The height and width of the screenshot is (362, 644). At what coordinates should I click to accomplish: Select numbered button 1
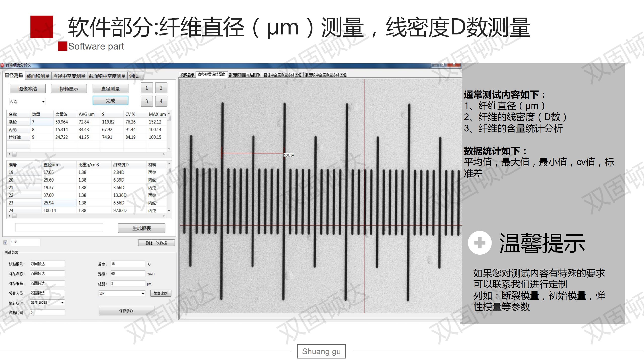[147, 88]
